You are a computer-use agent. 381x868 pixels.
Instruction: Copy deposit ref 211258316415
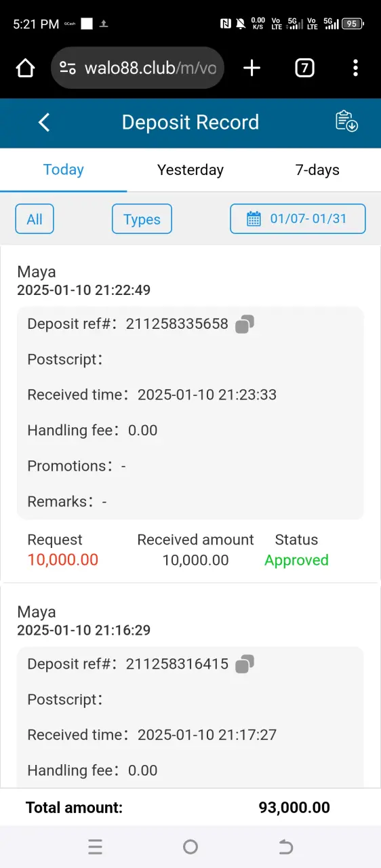point(245,664)
